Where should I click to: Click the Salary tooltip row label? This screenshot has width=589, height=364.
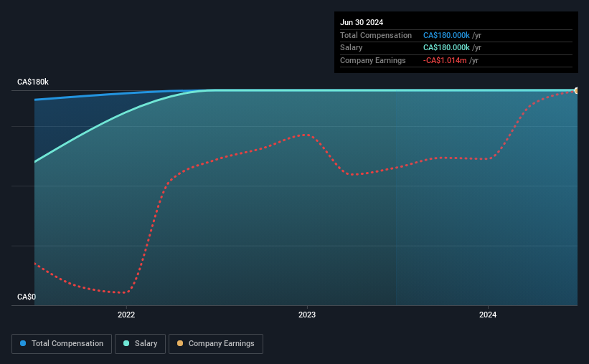[x=352, y=48]
